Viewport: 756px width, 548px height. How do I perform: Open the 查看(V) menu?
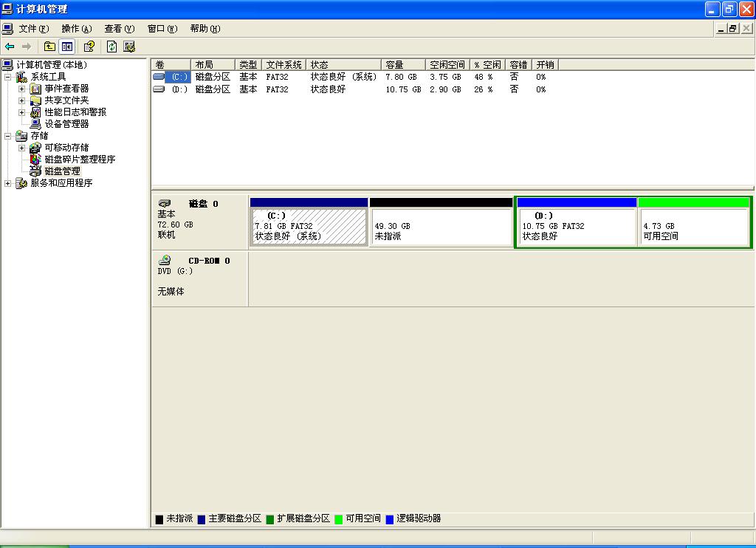(120, 29)
